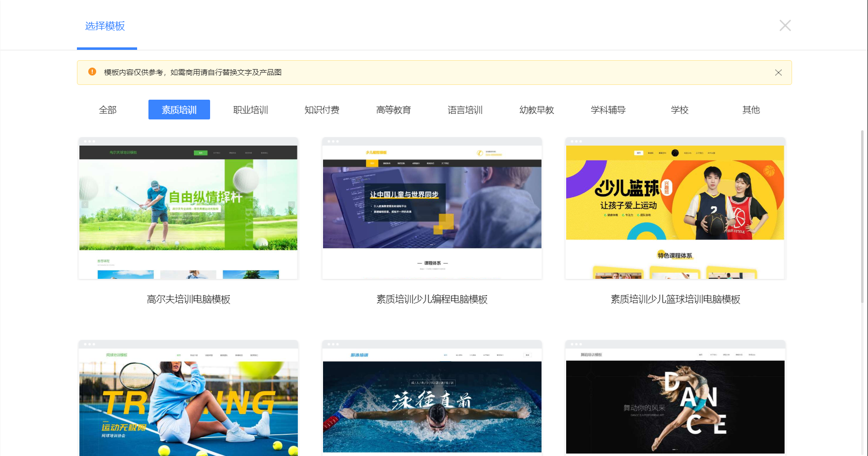Filter templates by 其他

coord(751,110)
